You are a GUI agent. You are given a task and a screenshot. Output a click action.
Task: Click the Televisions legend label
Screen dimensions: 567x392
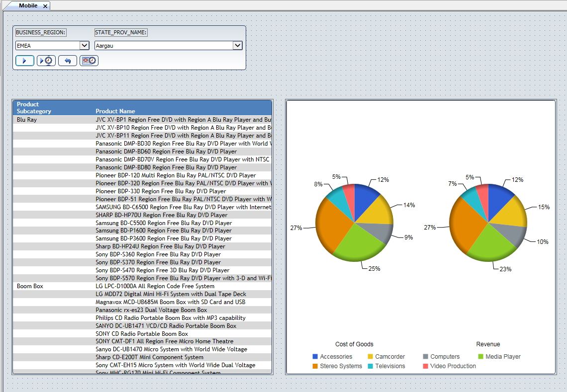[390, 366]
